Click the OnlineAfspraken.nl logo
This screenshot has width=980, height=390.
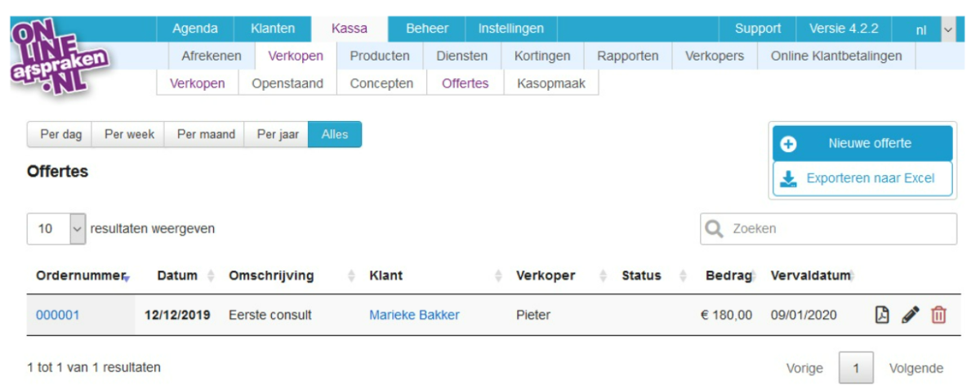[x=61, y=59]
